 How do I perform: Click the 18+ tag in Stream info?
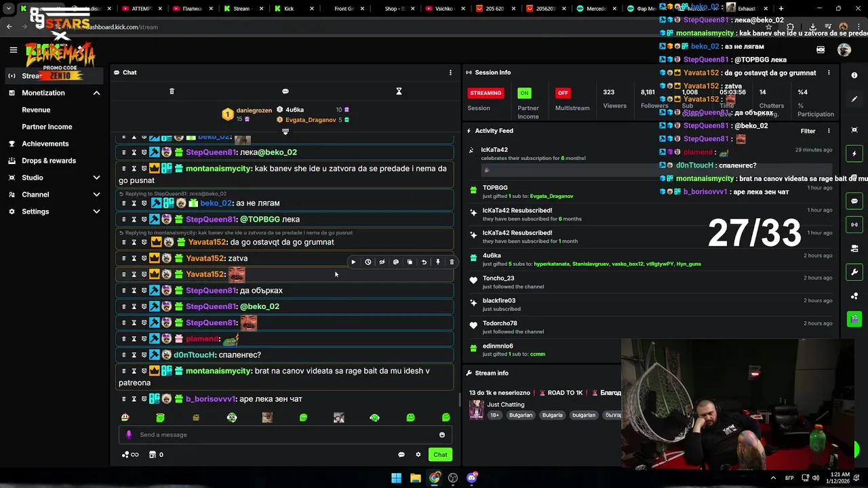(495, 415)
